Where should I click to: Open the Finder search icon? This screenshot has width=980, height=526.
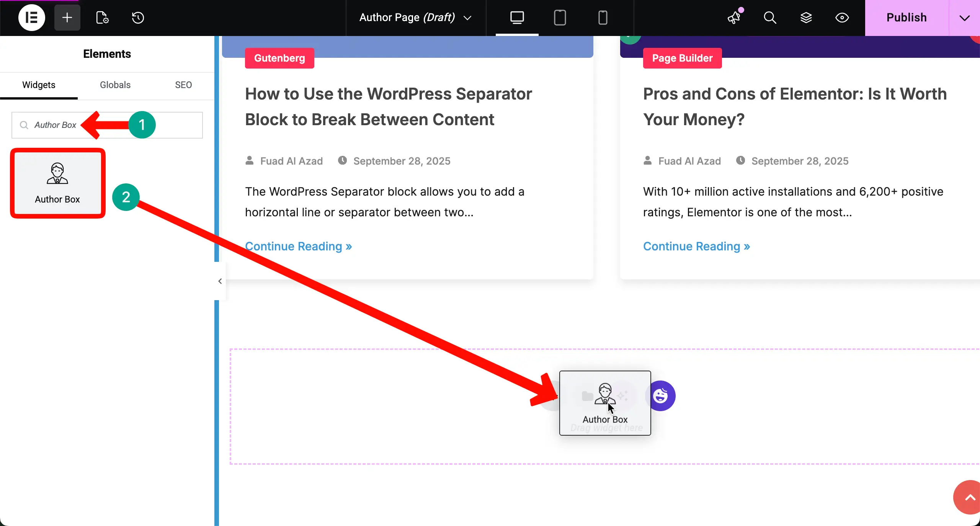pyautogui.click(x=770, y=18)
